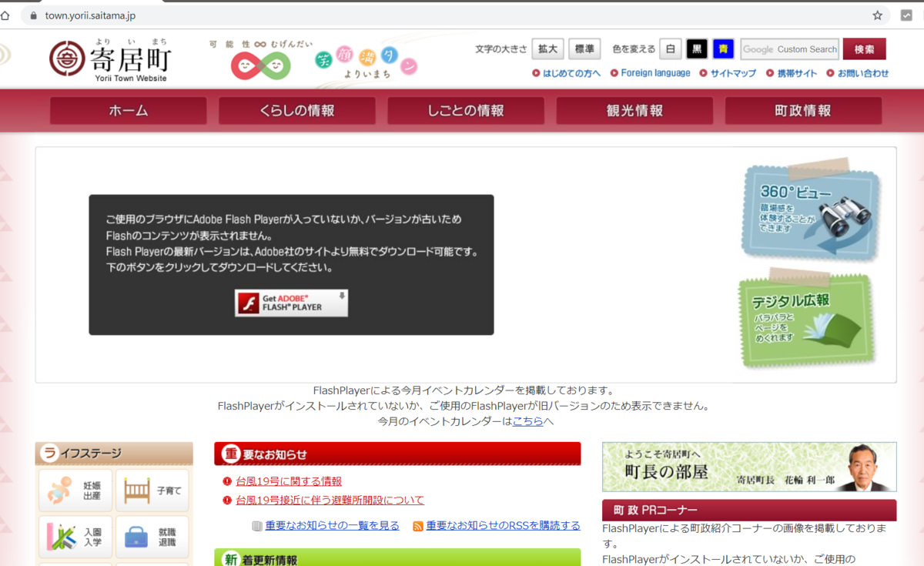Open the 観光情報 navigation tab
Viewport: 924px width, 566px height.
[x=634, y=110]
